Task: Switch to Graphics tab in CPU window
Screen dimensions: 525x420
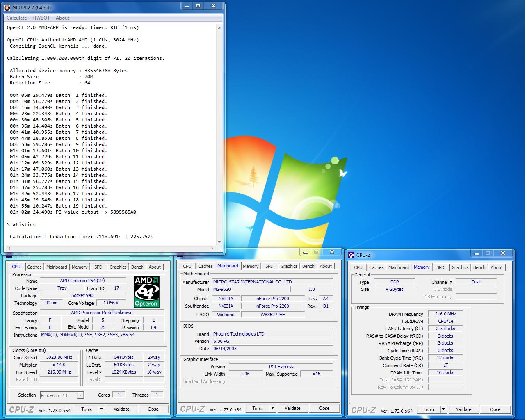Action: point(118,267)
